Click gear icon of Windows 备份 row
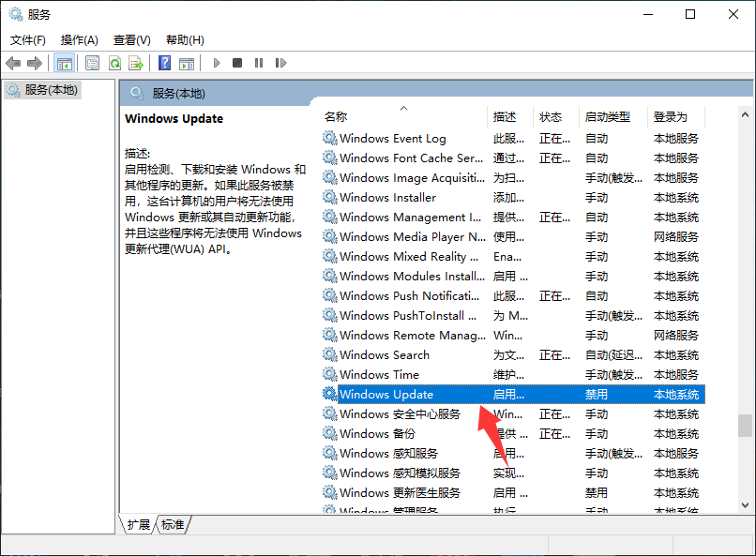The image size is (756, 556). (330, 433)
